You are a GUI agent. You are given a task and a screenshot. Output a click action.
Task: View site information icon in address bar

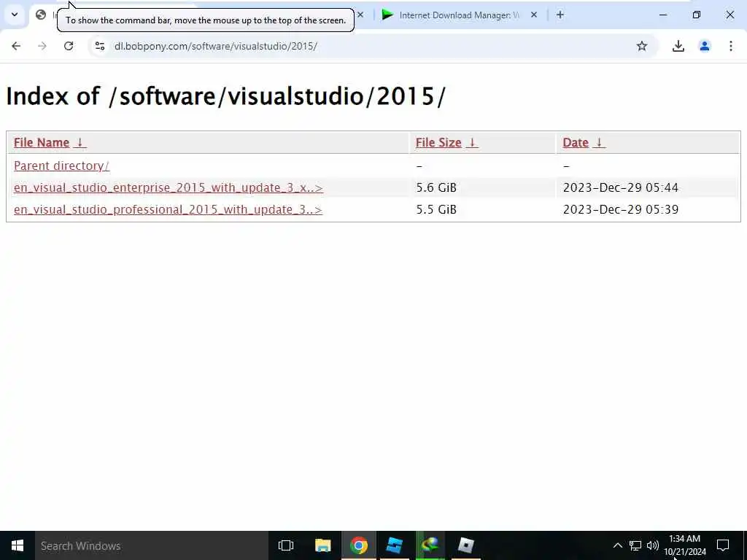(x=99, y=46)
